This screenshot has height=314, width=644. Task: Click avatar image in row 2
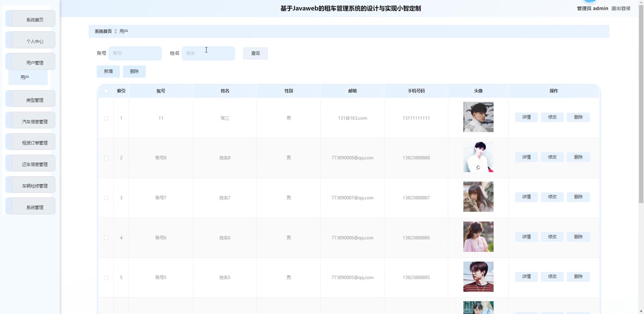pyautogui.click(x=478, y=157)
